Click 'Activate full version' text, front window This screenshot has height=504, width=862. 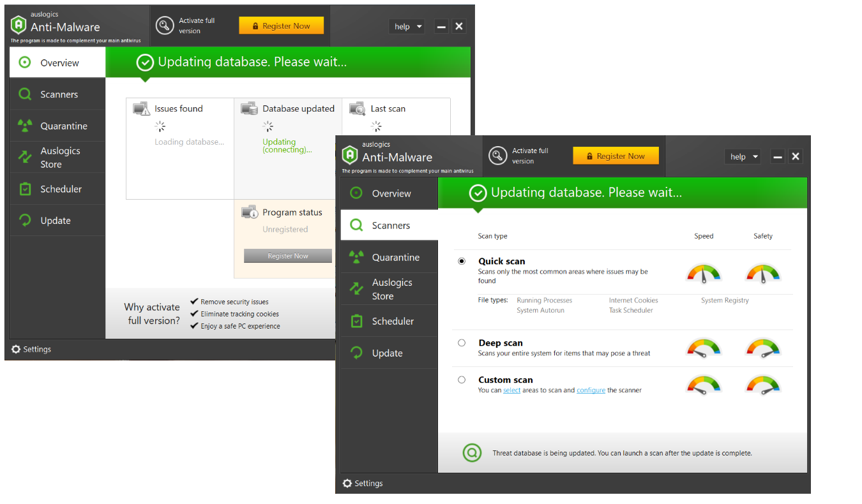(x=530, y=156)
